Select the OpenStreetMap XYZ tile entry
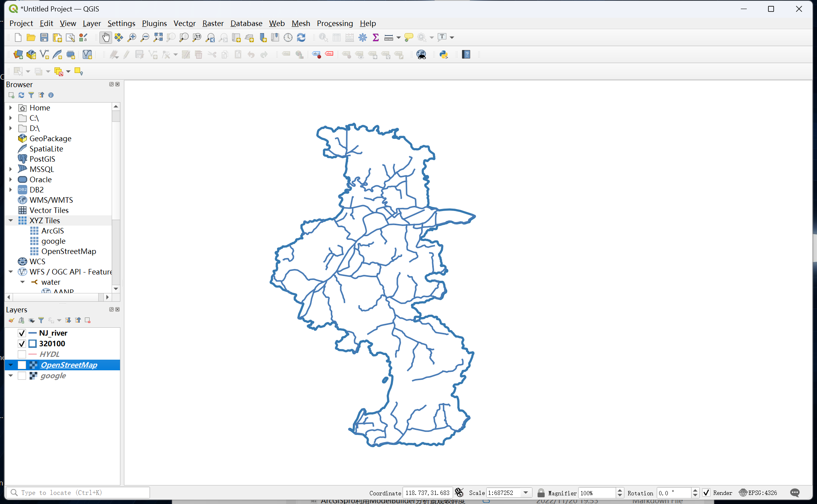This screenshot has width=817, height=504. coord(69,251)
